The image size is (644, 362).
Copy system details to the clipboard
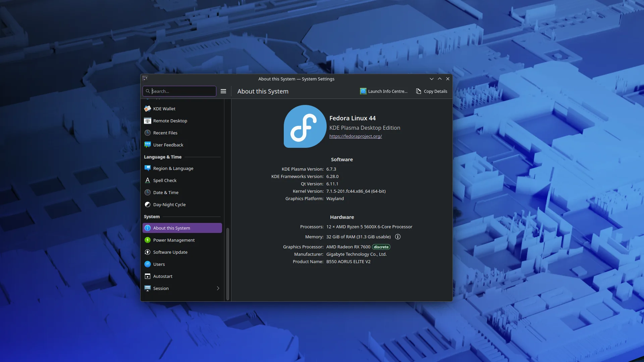[432, 91]
